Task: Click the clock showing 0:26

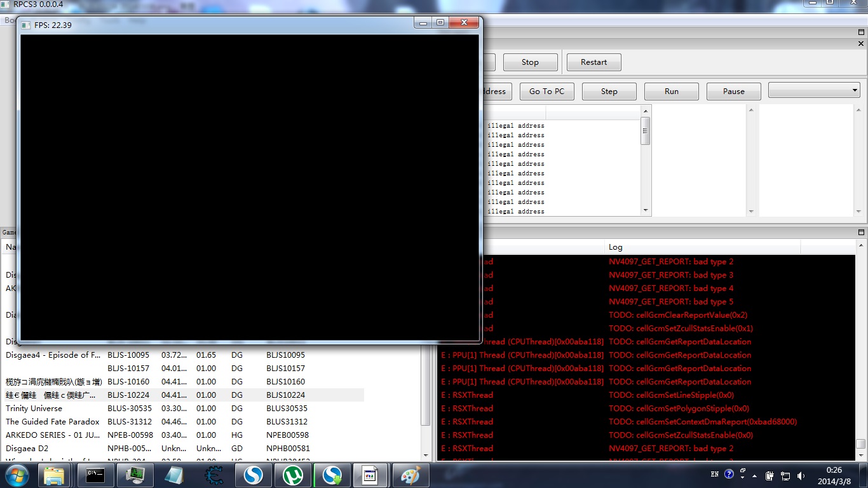Action: point(834,470)
